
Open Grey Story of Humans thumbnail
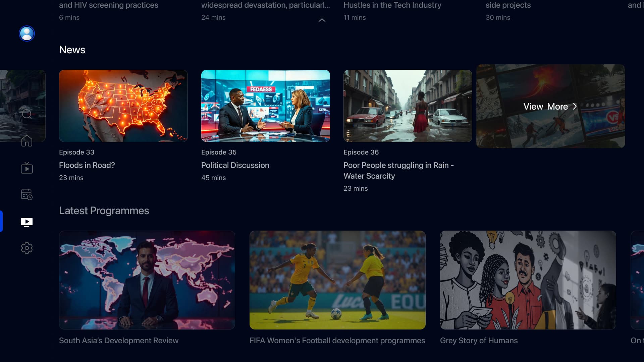coord(528,280)
